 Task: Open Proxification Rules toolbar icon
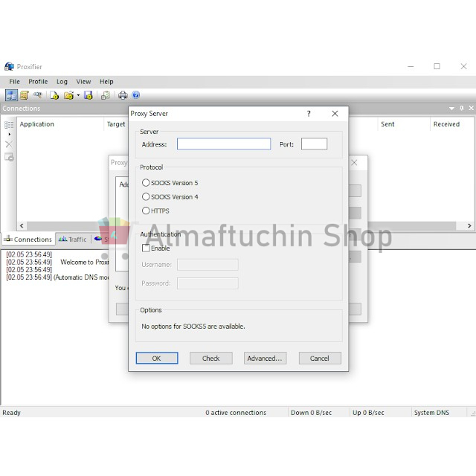[x=25, y=95]
